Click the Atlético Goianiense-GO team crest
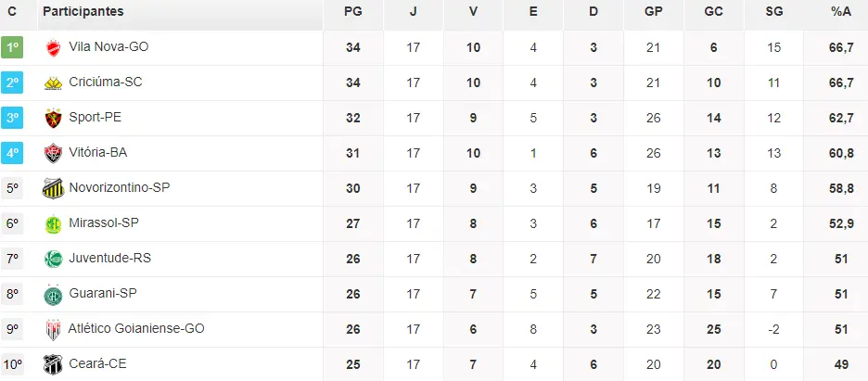This screenshot has height=381, width=868. (x=53, y=329)
